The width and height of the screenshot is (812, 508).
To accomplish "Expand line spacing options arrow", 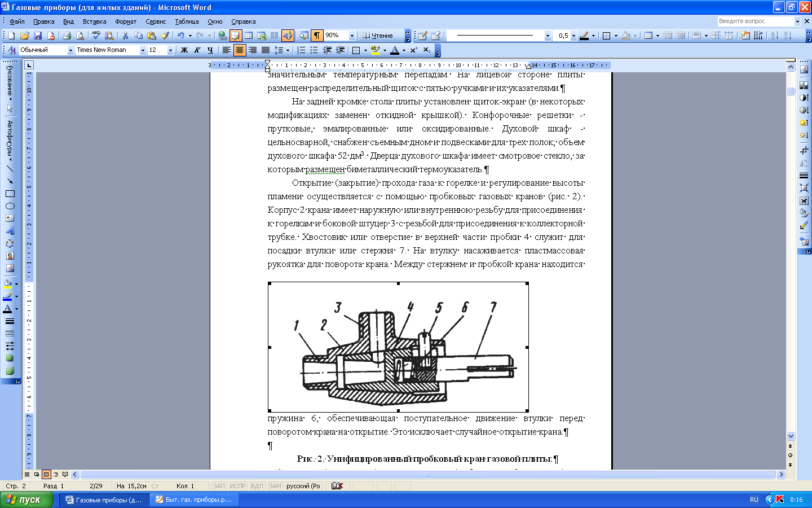I will (x=288, y=50).
